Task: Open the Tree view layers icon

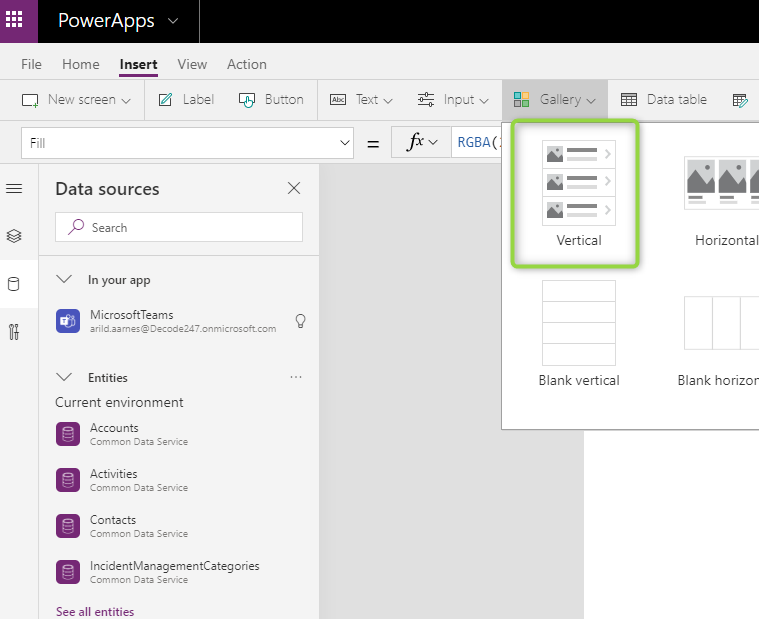Action: pos(14,236)
